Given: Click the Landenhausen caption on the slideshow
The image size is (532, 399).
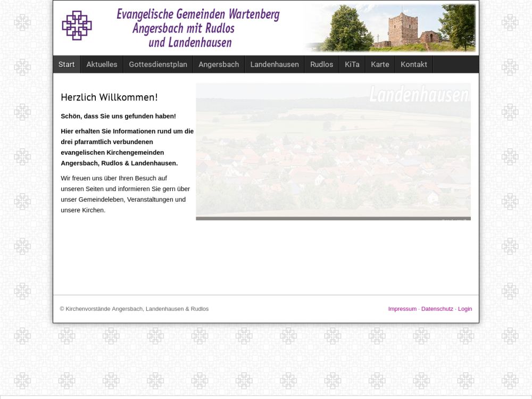Looking at the screenshot, I should [x=419, y=94].
